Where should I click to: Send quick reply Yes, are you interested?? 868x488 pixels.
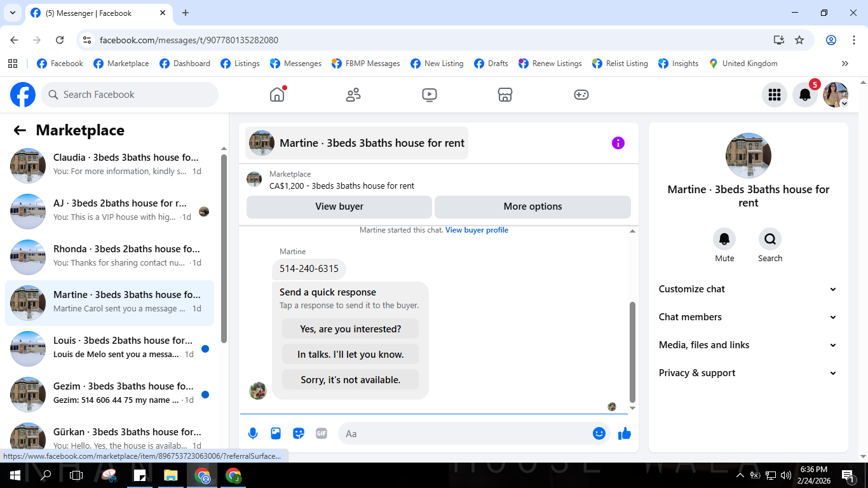point(350,329)
